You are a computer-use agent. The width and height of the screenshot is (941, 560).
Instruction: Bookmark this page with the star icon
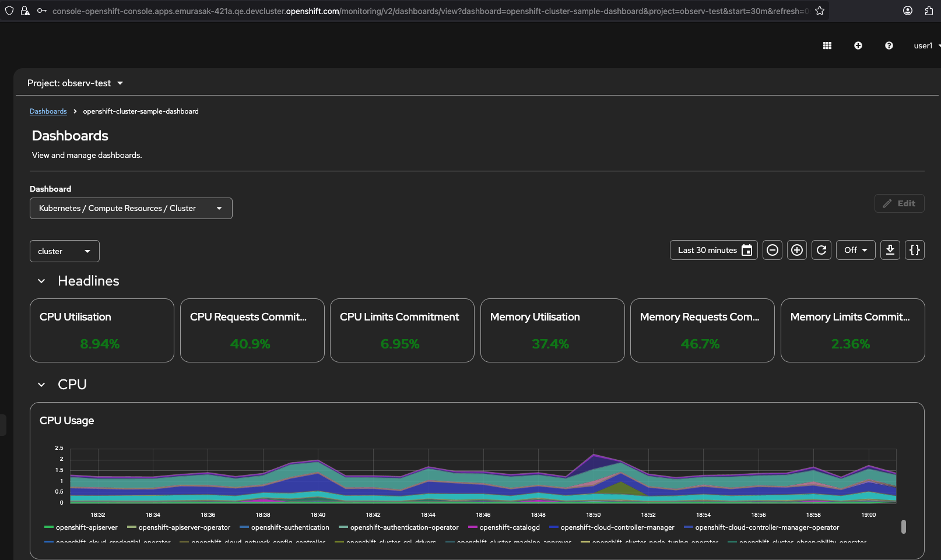[x=820, y=10]
